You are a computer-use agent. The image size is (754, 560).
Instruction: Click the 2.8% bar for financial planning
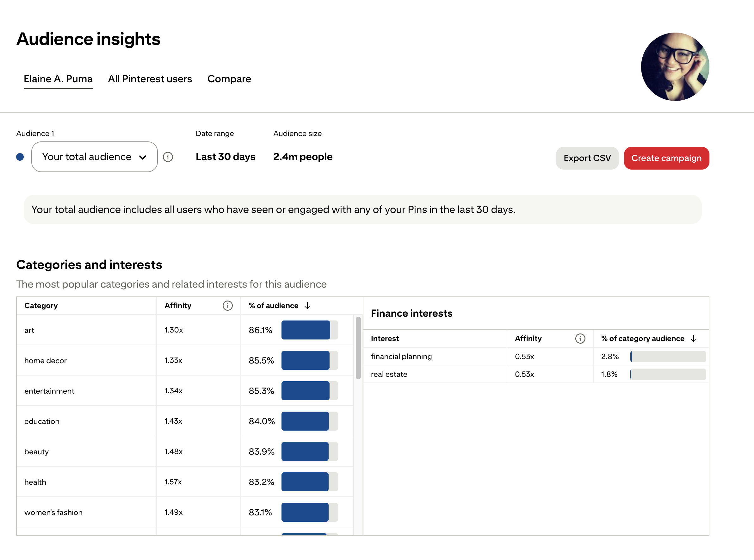pos(668,357)
